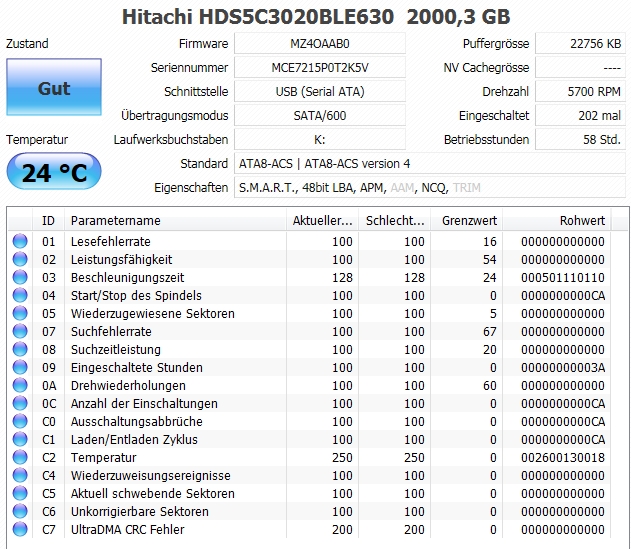Screen dimensions: 631x549
Task: Click the Übertragungsmodus field SATA/600
Action: (x=320, y=116)
